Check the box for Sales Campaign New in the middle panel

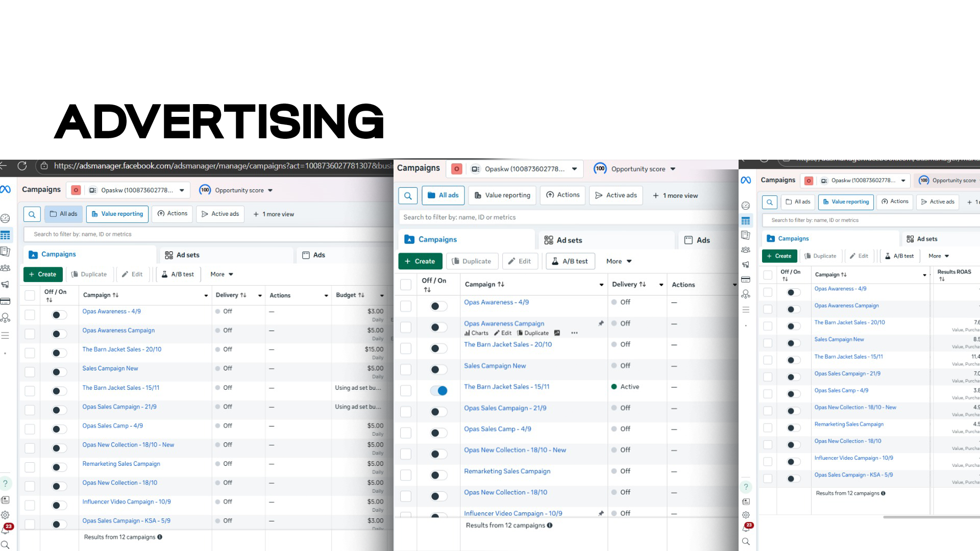[x=406, y=369]
